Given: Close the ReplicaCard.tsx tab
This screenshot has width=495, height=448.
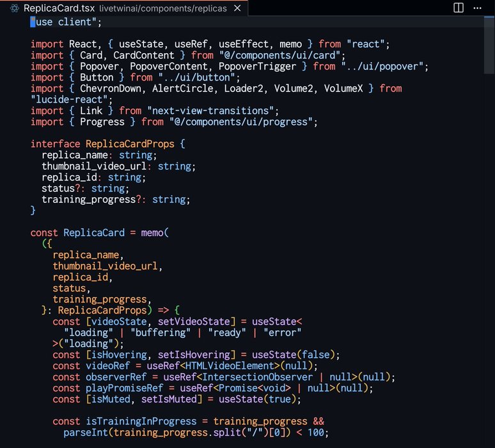Looking at the screenshot, I should (238, 8).
